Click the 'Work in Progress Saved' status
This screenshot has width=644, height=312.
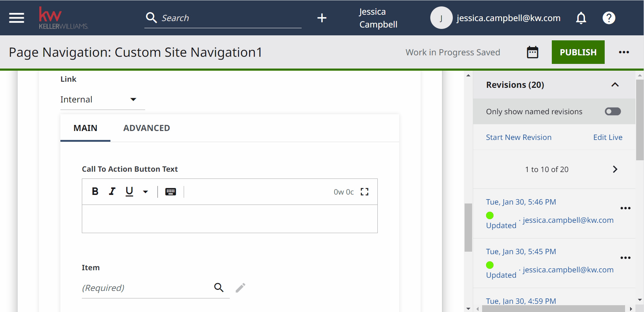pos(453,52)
